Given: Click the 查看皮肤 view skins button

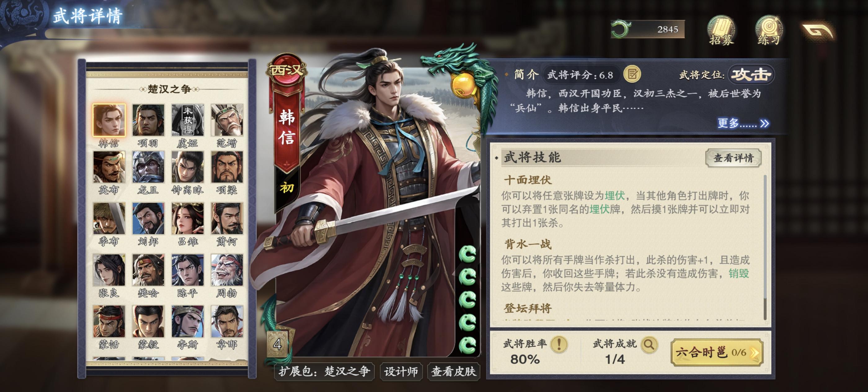Looking at the screenshot, I should [x=454, y=372].
